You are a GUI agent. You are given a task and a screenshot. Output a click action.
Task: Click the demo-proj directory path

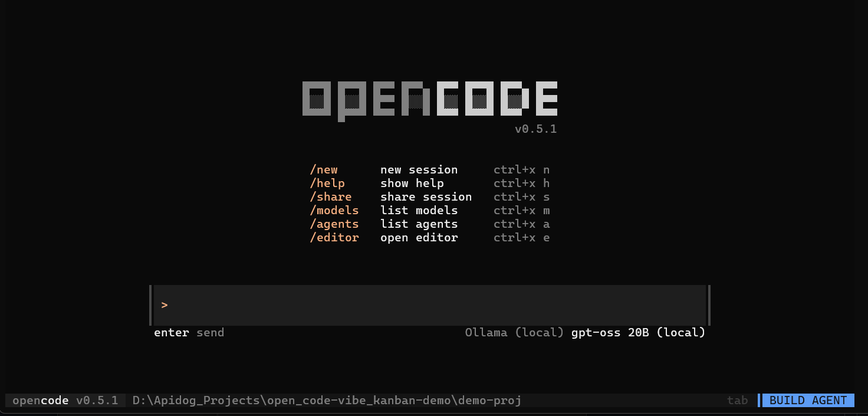coord(327,401)
